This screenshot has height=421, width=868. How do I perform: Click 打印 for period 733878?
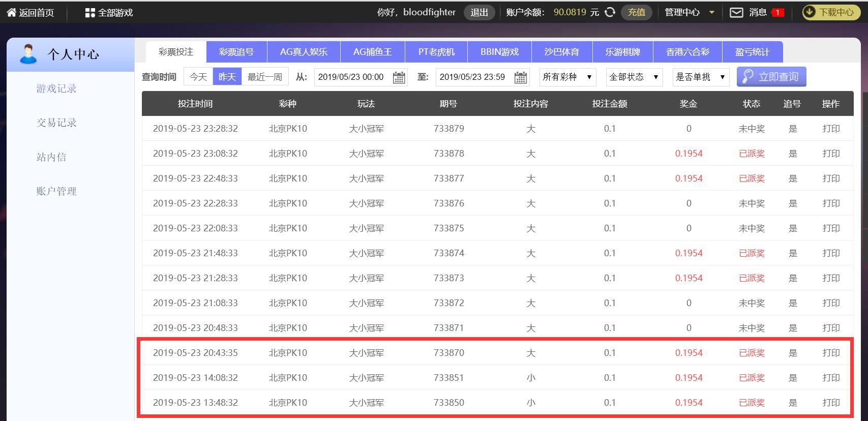point(831,154)
